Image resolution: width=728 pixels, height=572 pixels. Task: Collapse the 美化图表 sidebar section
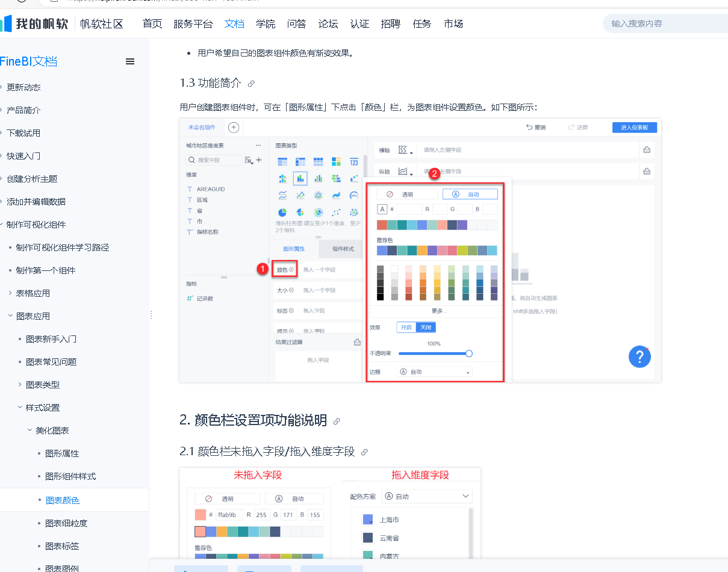[x=30, y=431]
